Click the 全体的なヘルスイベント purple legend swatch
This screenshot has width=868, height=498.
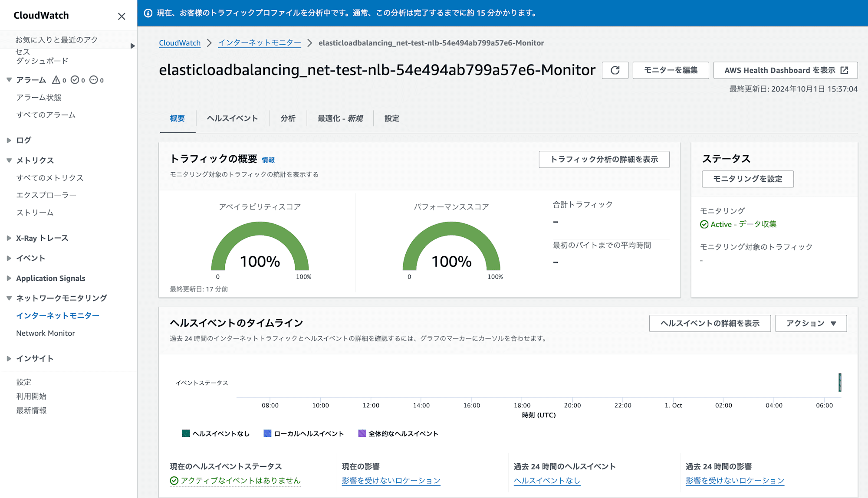click(362, 433)
